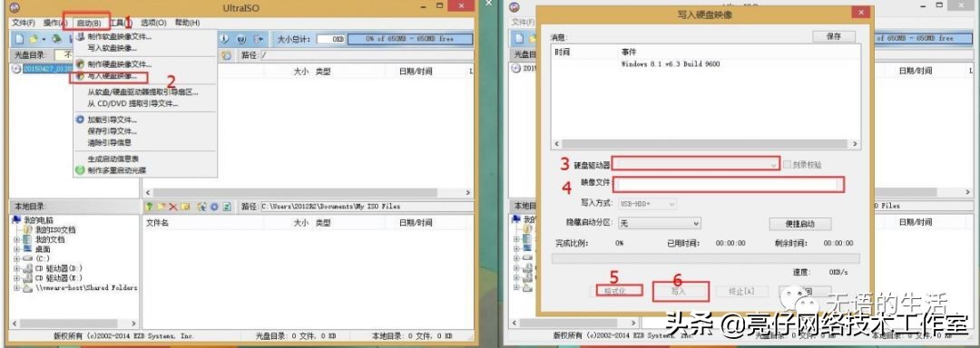Click the info icon in the UltraISO toolbar
Viewport: 980px width, 348px height.
[224, 39]
